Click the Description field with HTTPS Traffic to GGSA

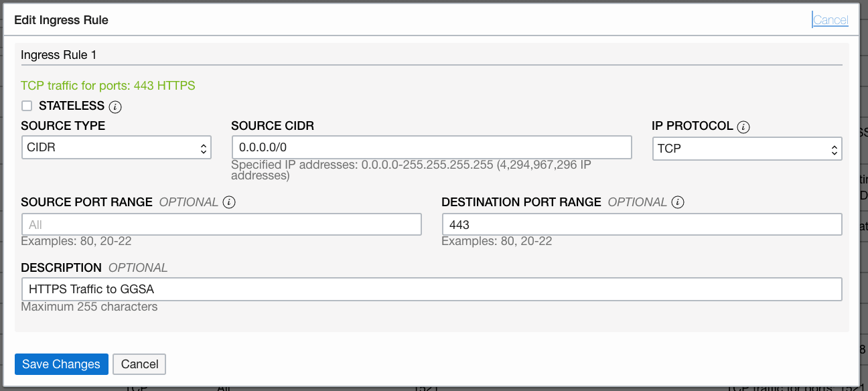click(x=431, y=289)
